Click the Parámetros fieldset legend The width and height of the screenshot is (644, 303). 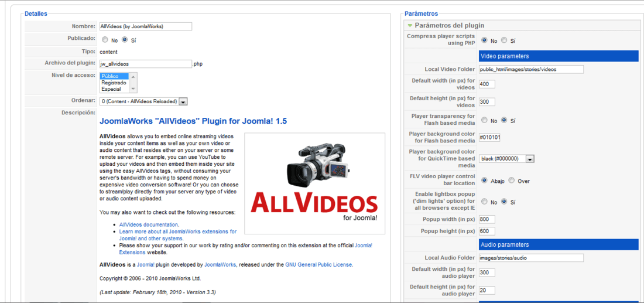click(421, 13)
